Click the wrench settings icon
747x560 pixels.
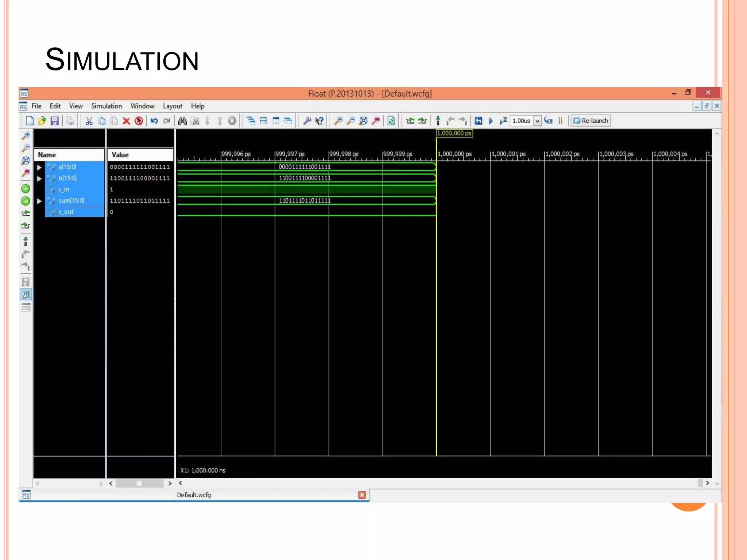click(307, 121)
